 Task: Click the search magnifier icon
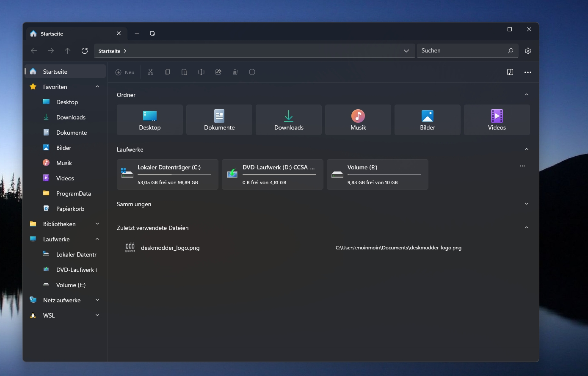coord(511,51)
